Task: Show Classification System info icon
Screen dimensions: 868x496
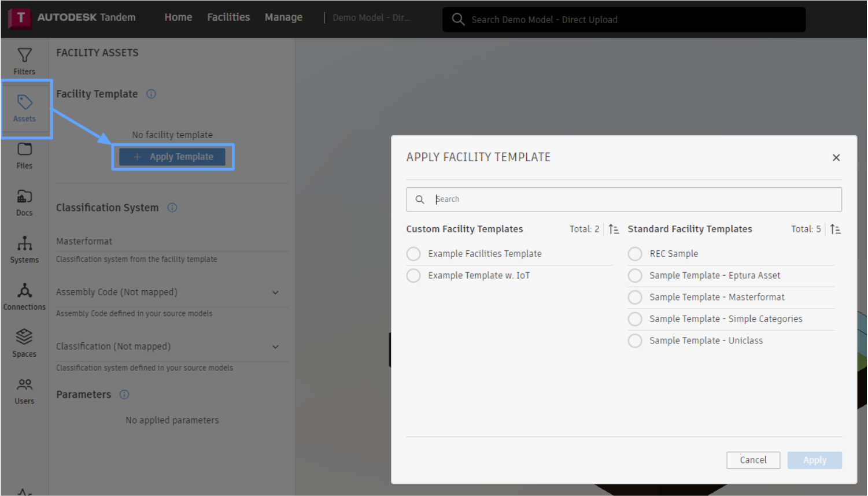Action: point(172,208)
